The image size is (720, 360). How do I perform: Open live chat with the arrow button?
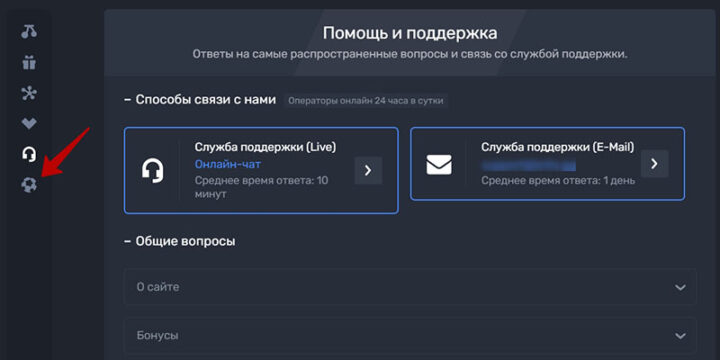pyautogui.click(x=368, y=170)
